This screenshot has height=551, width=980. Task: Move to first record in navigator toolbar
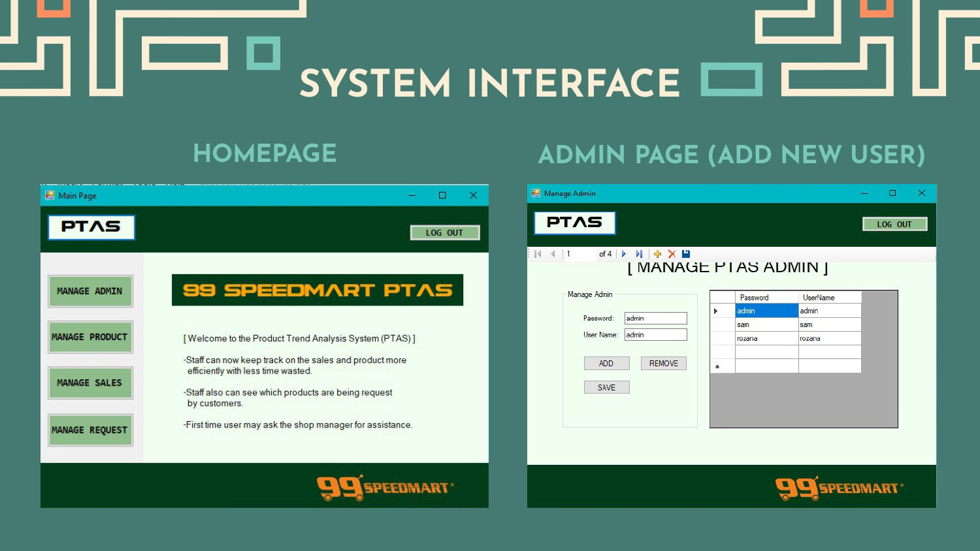pyautogui.click(x=538, y=254)
